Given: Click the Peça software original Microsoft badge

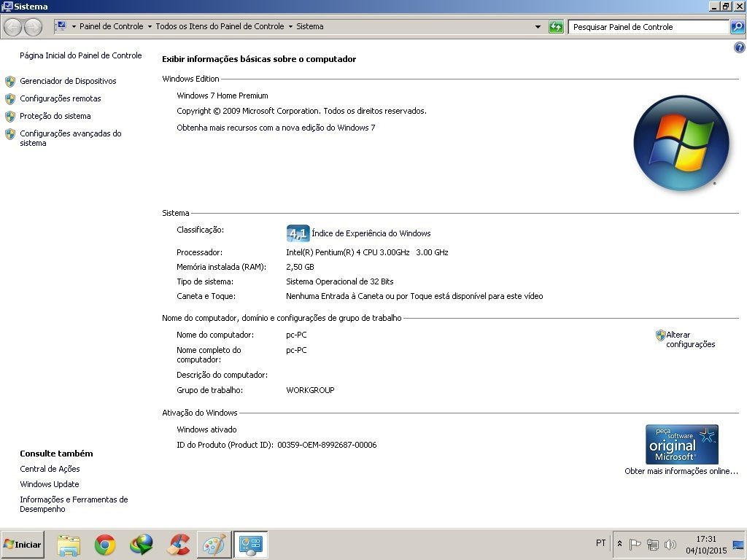Looking at the screenshot, I should click(x=682, y=444).
